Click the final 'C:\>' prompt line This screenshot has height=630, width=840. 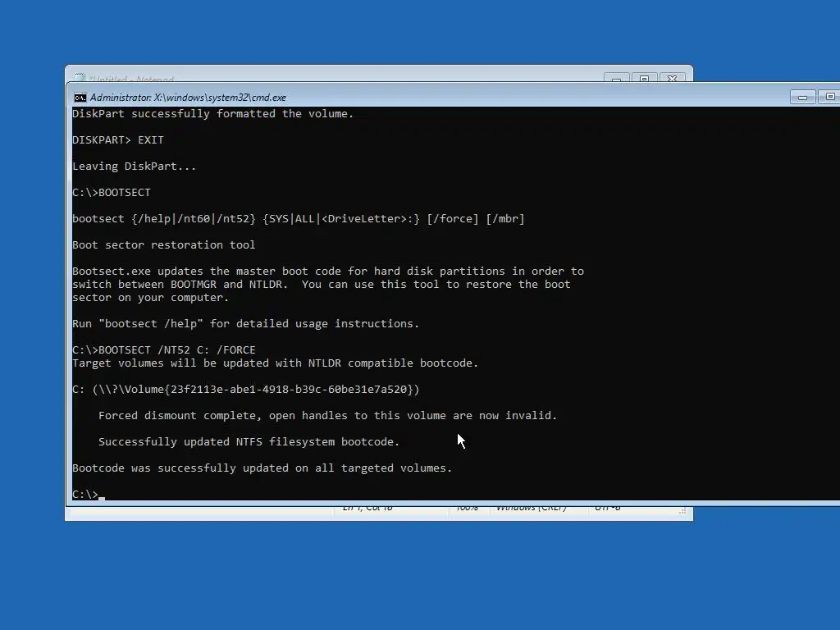89,494
